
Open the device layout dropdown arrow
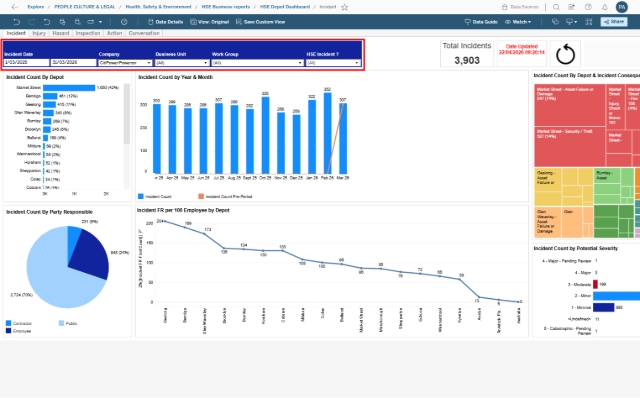100,22
